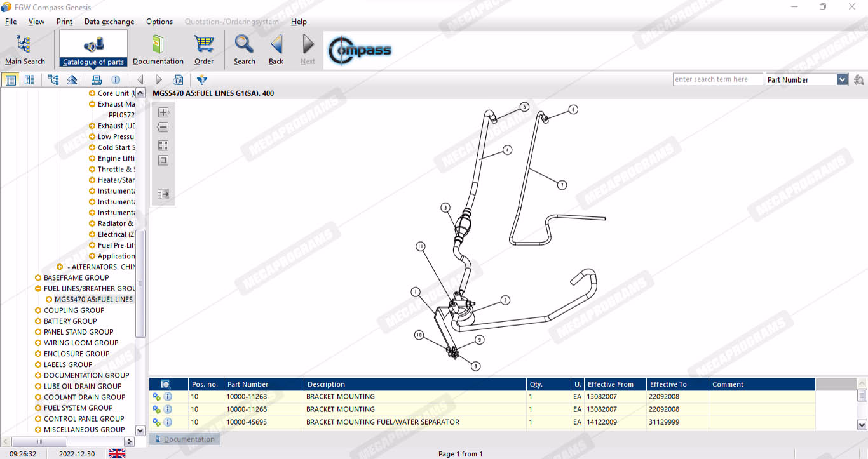
Task: Select the FUEL SYSTEM GROUP tree item
Action: (x=78, y=408)
